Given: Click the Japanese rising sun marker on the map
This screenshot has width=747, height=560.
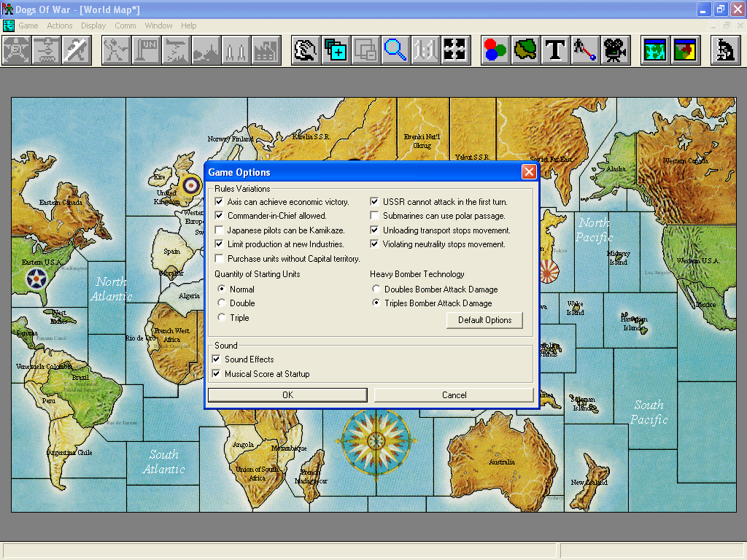Looking at the screenshot, I should [549, 273].
